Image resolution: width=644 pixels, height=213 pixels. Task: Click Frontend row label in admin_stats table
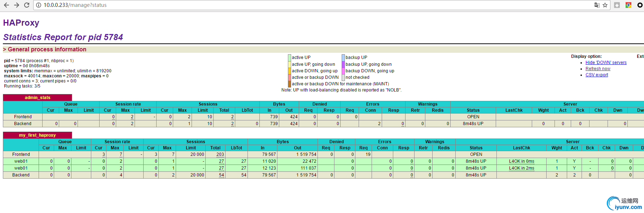[x=23, y=117]
